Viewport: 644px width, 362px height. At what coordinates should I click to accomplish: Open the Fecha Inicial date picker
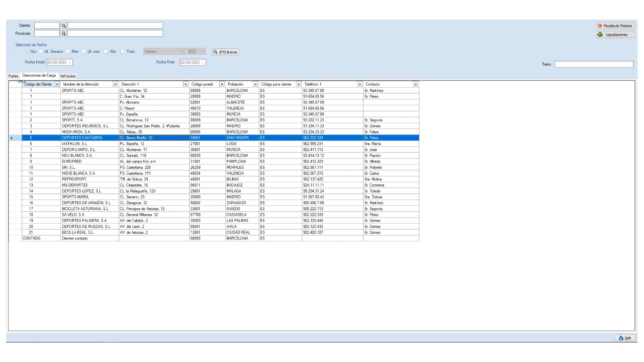coord(70,62)
